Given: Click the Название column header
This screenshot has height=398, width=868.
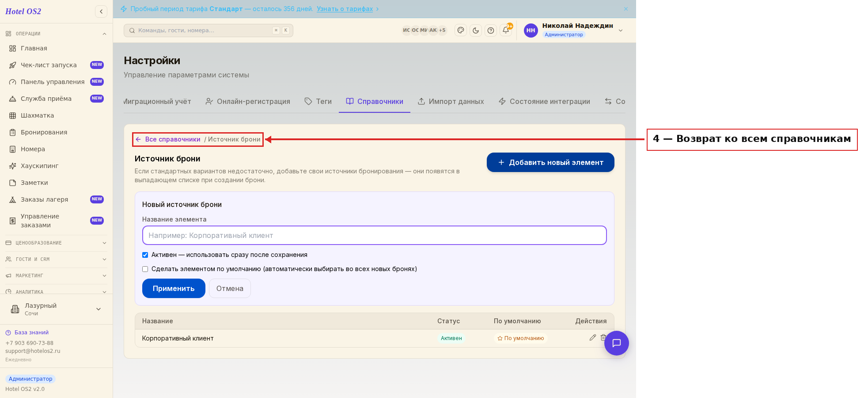Looking at the screenshot, I should (x=157, y=321).
